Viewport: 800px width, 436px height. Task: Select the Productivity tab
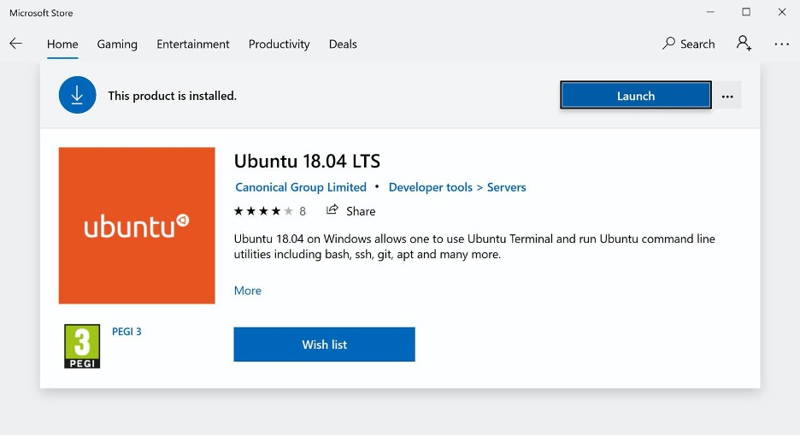279,44
